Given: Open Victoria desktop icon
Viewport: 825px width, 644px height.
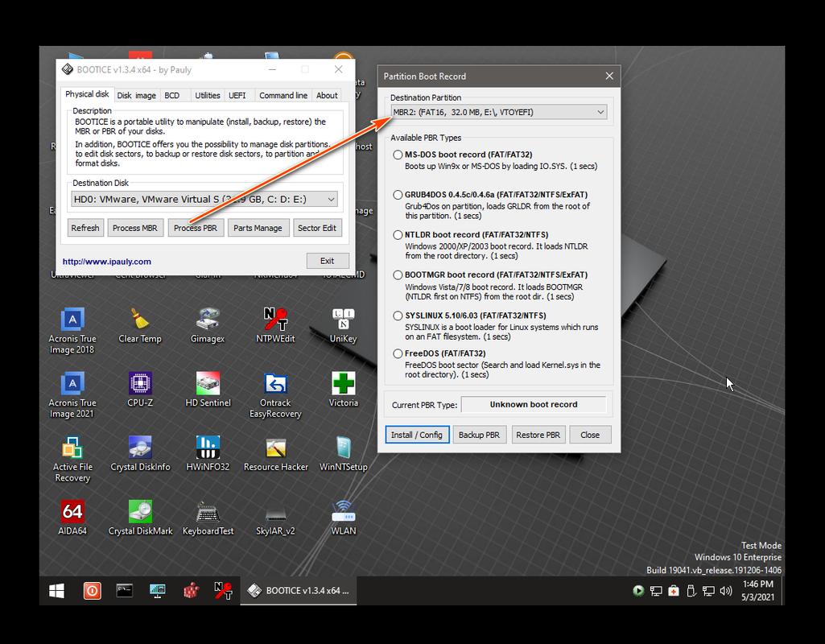Looking at the screenshot, I should coord(343,390).
